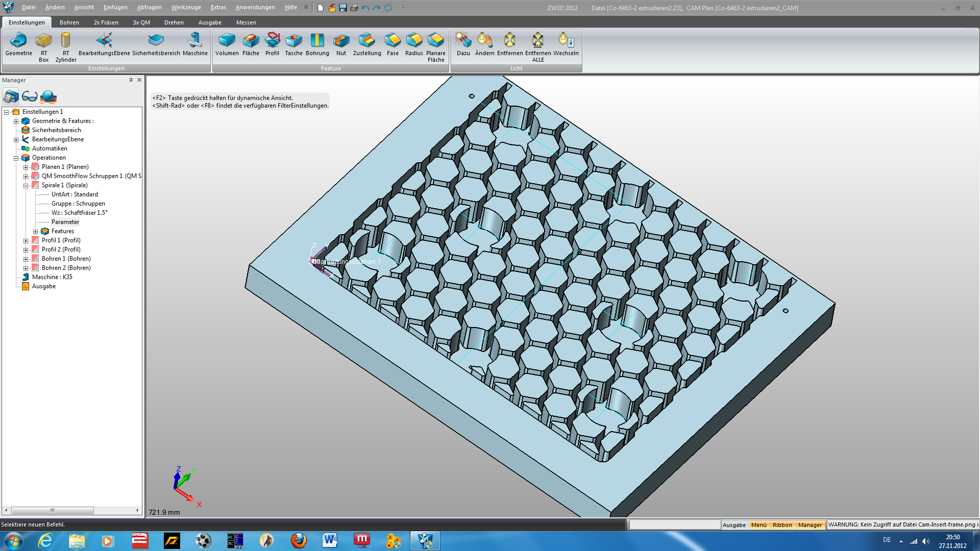Open Internet Explorer from the taskbar
Viewport: 980px width, 551px height.
45,540
